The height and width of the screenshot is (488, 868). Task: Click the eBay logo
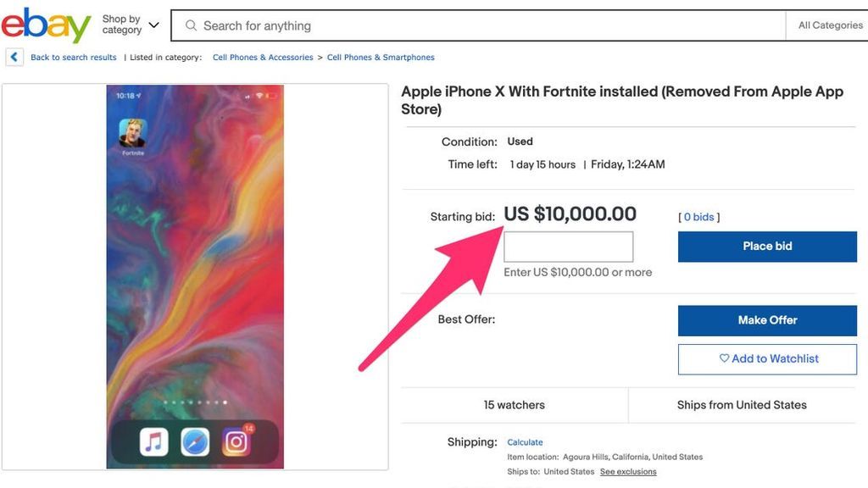[46, 25]
